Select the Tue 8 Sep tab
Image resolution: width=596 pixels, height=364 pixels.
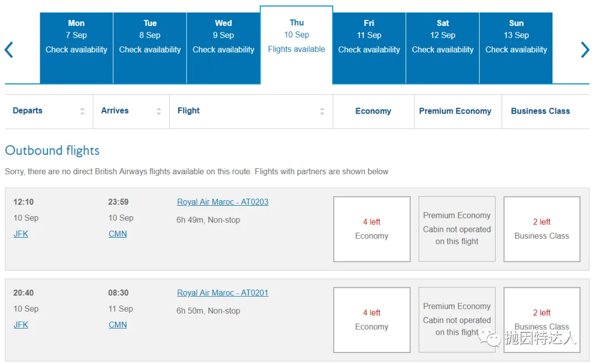click(x=150, y=48)
